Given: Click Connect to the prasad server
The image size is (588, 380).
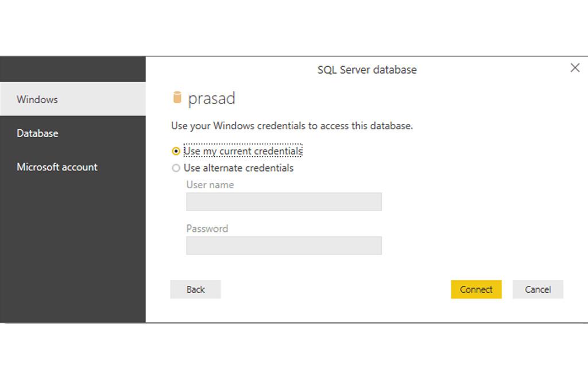Looking at the screenshot, I should [475, 289].
